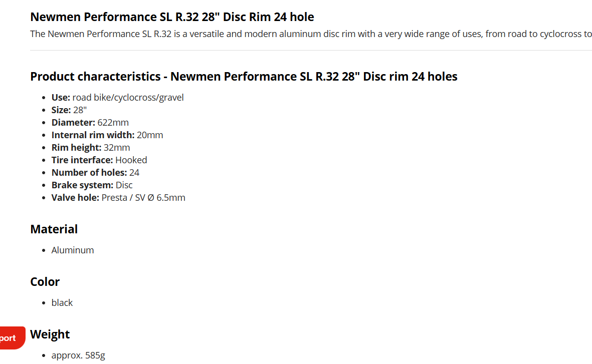The width and height of the screenshot is (592, 364).
Task: Select the 'black' color entry
Action: tap(62, 303)
